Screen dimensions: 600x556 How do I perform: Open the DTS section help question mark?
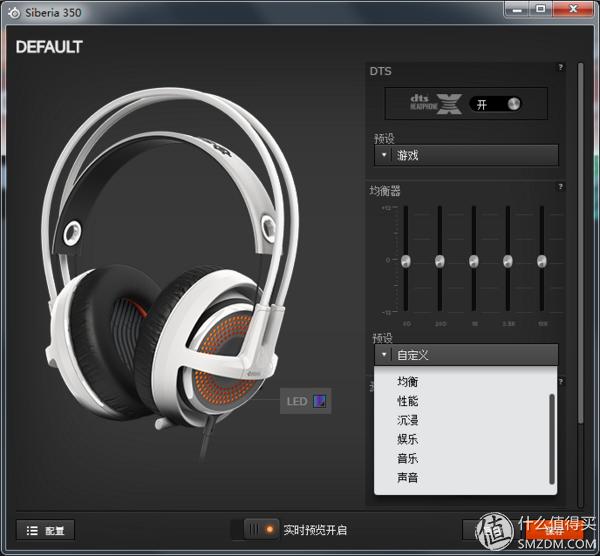(x=560, y=67)
